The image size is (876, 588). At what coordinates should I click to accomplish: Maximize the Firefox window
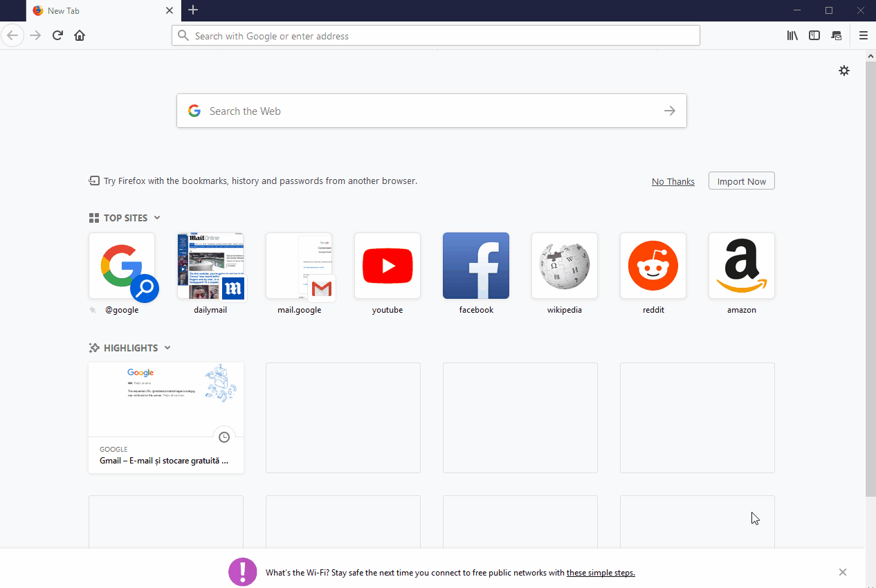(x=829, y=10)
